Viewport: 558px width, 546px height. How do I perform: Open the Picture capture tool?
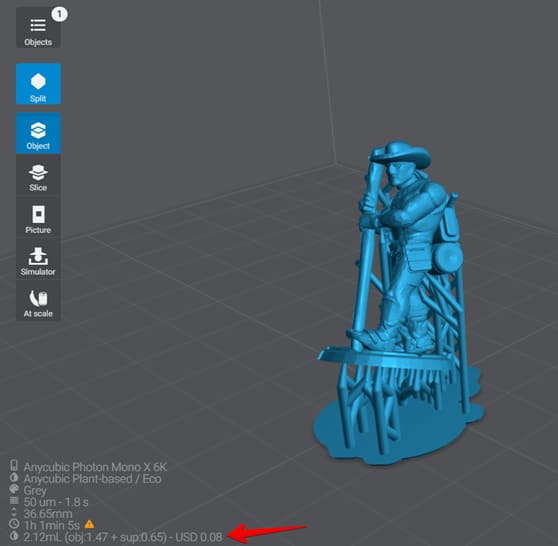pyautogui.click(x=38, y=217)
